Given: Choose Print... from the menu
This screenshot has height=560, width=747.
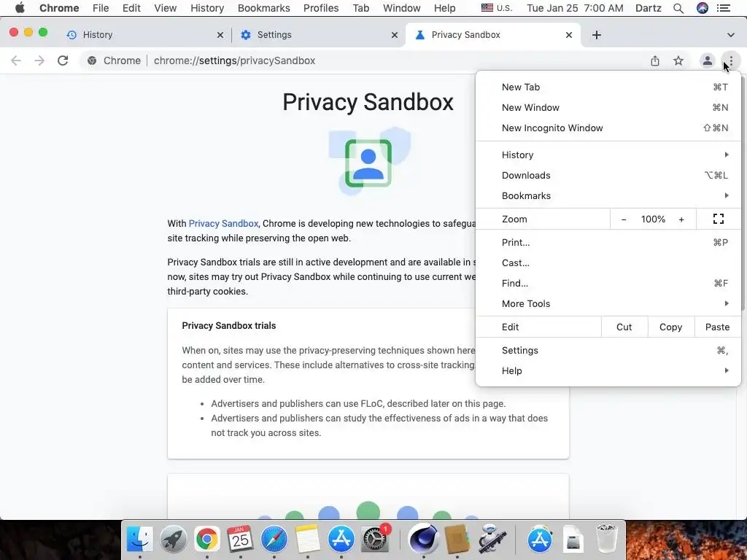Looking at the screenshot, I should pyautogui.click(x=608, y=242).
